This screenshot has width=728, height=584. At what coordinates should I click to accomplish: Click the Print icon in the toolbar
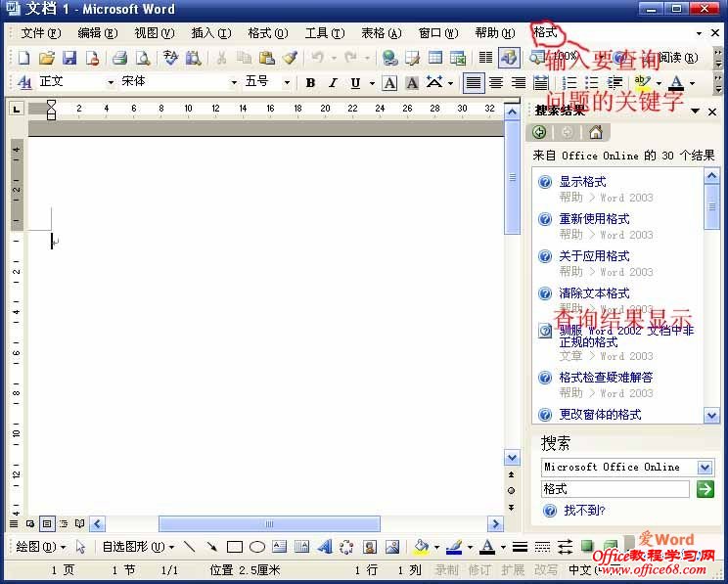pyautogui.click(x=118, y=58)
